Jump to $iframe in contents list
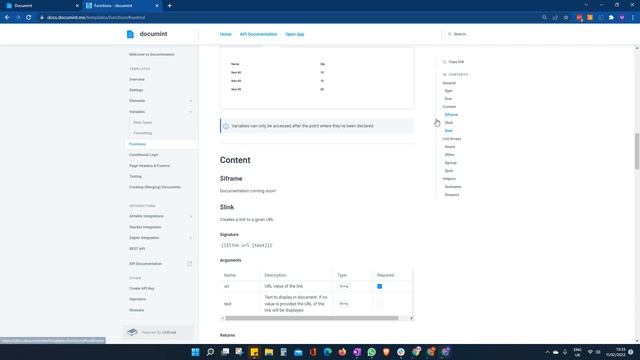 (x=451, y=115)
